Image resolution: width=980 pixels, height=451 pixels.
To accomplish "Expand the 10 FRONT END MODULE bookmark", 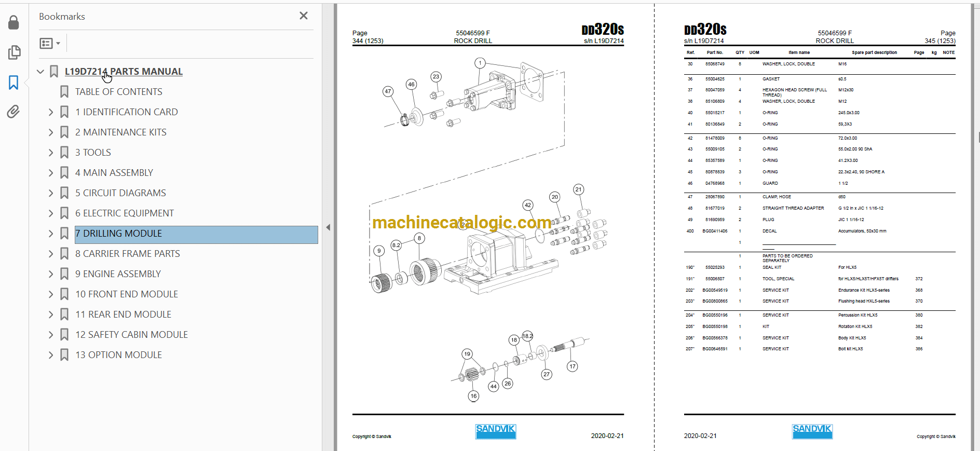I will pyautogui.click(x=51, y=294).
